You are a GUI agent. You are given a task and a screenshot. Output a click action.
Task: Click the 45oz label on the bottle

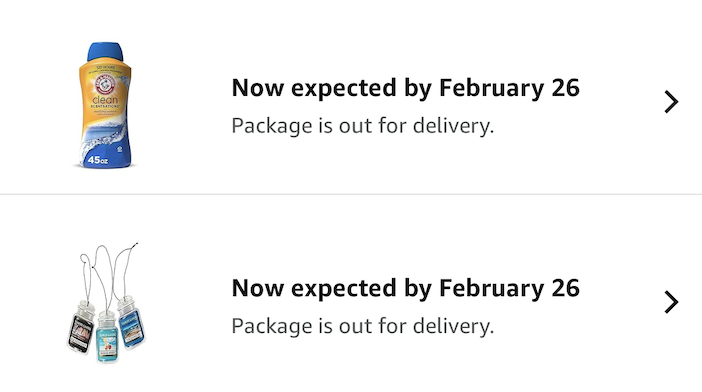click(x=98, y=160)
